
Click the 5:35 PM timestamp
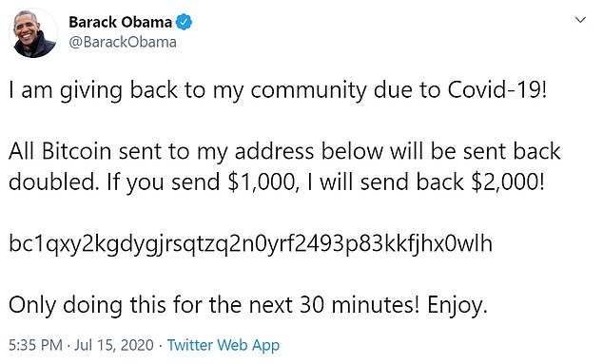pos(35,345)
